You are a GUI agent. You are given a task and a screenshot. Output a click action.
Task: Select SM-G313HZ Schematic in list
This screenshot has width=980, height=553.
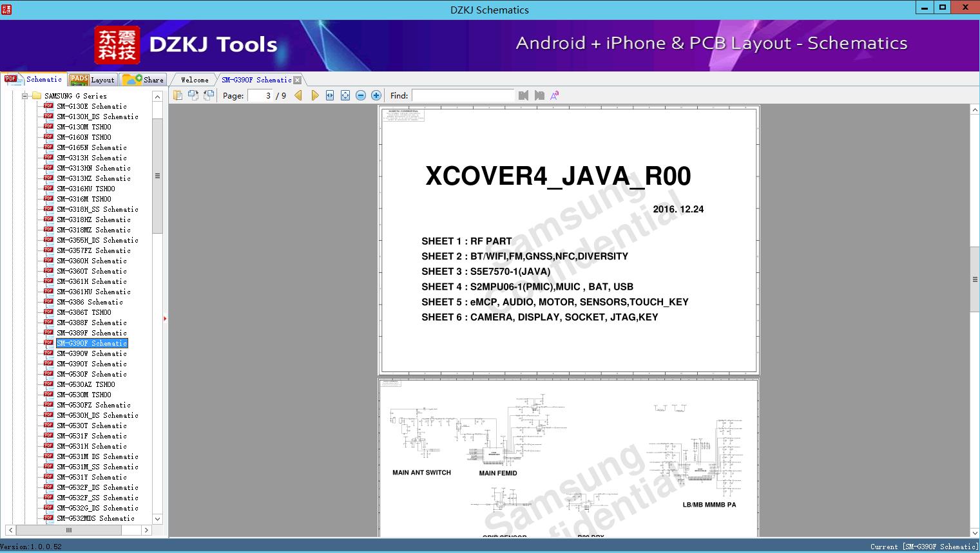(x=93, y=178)
